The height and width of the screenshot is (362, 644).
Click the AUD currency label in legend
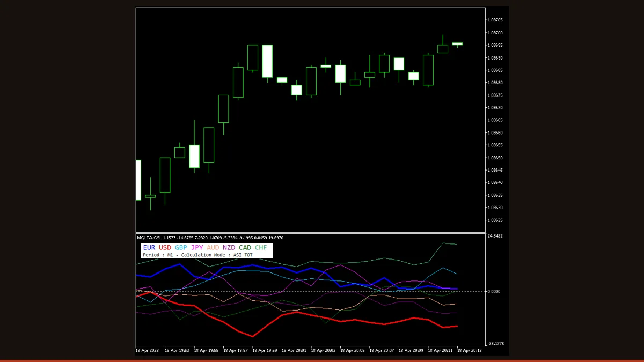(213, 248)
